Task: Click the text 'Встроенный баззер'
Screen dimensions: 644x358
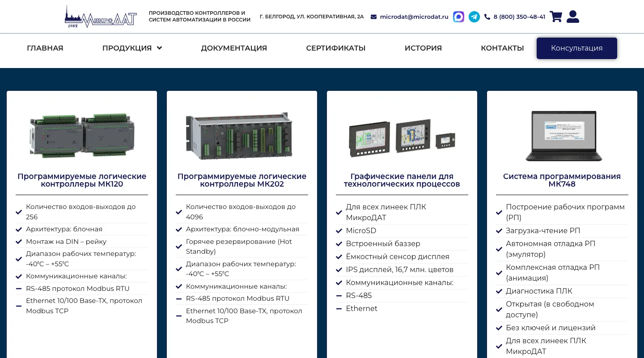Action: tap(383, 244)
